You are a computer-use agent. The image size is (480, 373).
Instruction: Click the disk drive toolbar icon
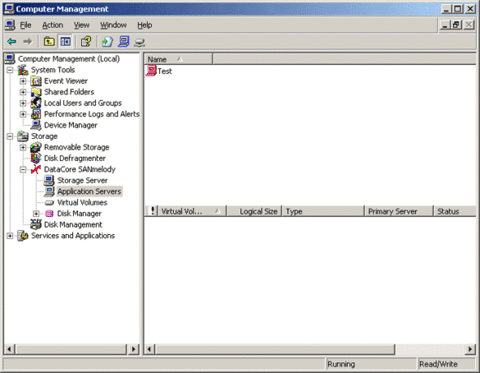point(140,42)
